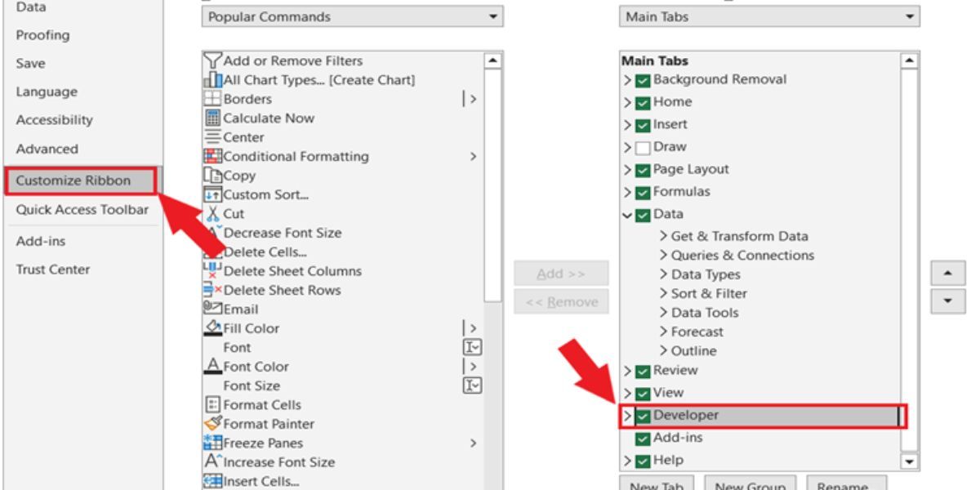Click the << Remove button
Screen dimensions: 980x490
550,303
